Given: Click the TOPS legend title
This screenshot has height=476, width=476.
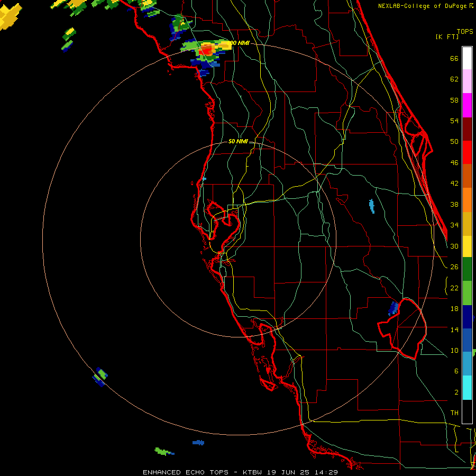Looking at the screenshot, I should pyautogui.click(x=465, y=32).
